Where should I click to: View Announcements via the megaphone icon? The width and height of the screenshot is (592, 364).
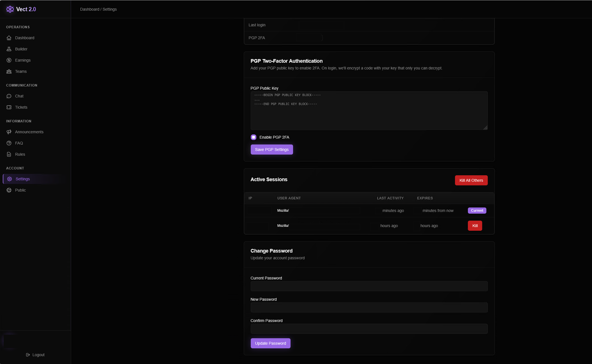(x=29, y=132)
